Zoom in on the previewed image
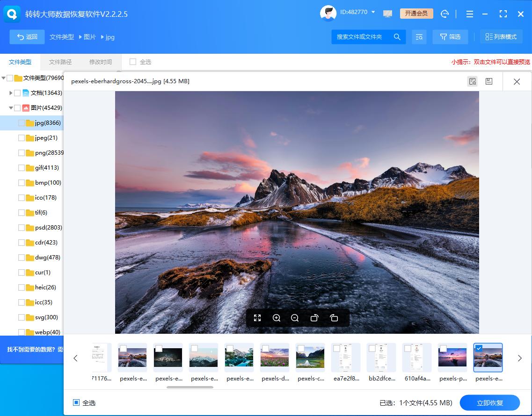This screenshot has height=416, width=532. (276, 318)
